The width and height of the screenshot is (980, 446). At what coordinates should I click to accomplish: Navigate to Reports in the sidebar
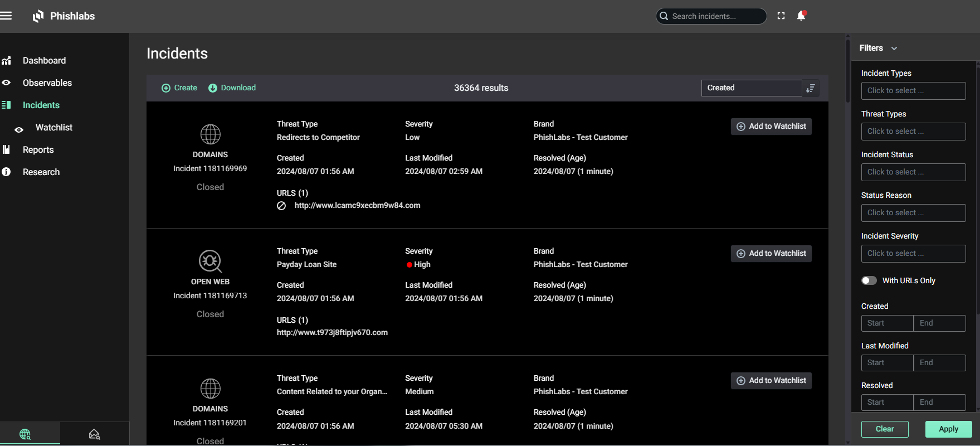click(38, 150)
